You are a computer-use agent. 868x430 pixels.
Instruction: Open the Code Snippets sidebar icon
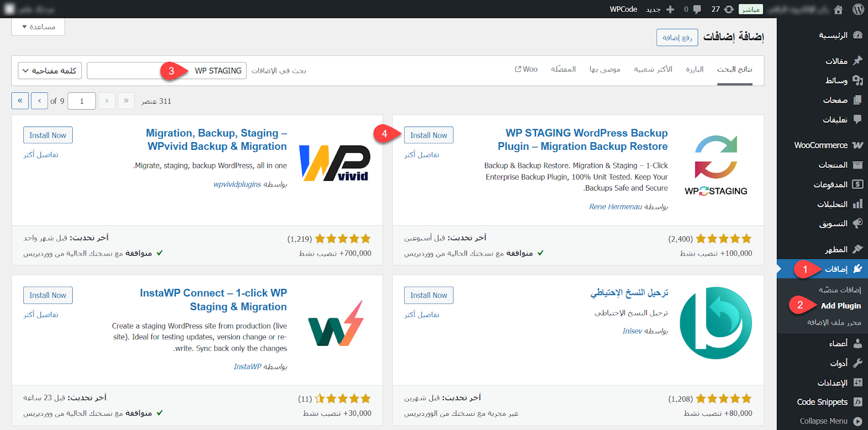[858, 402]
